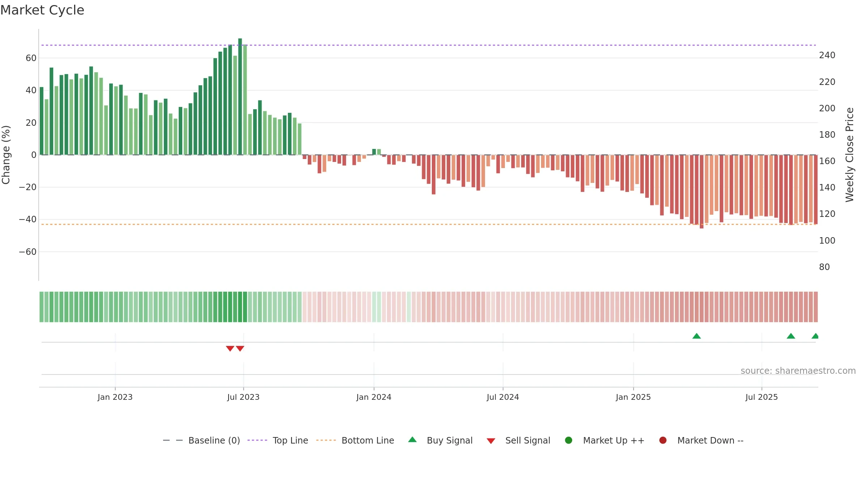The image size is (868, 488).
Task: Click the Jan 2025 axis label
Action: pyautogui.click(x=633, y=397)
